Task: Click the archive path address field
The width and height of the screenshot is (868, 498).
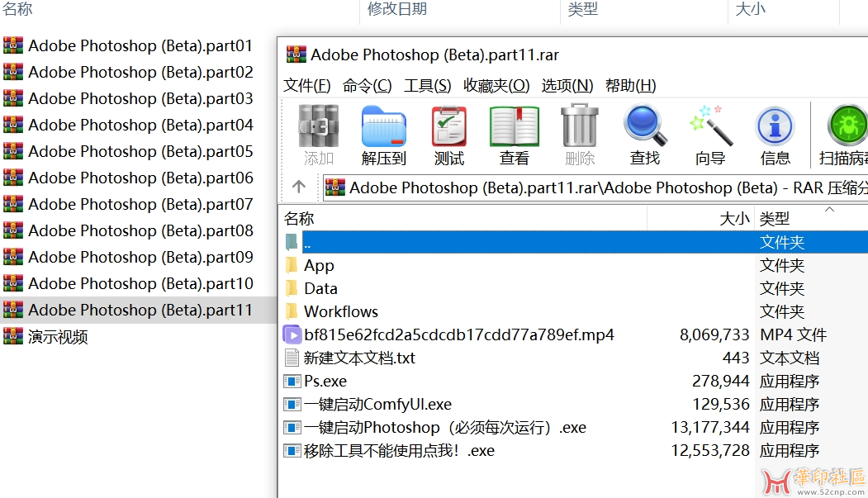Action: tap(595, 187)
